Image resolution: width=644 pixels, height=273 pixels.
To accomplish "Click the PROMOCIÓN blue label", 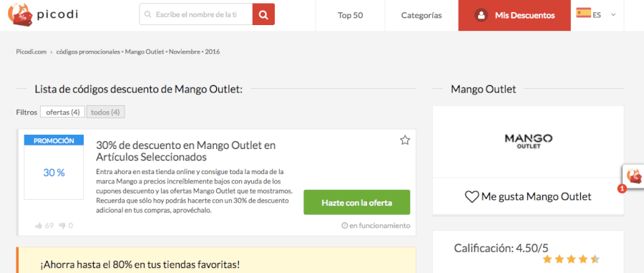I will click(x=54, y=140).
